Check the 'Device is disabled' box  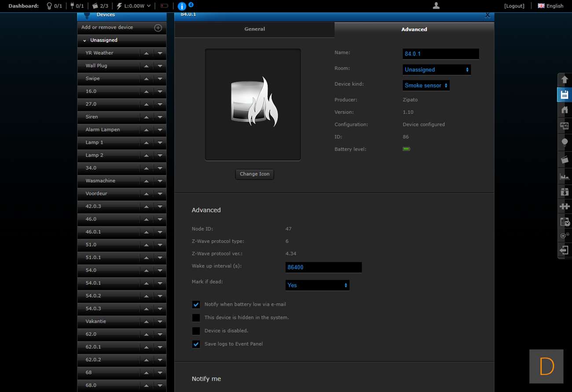(196, 331)
